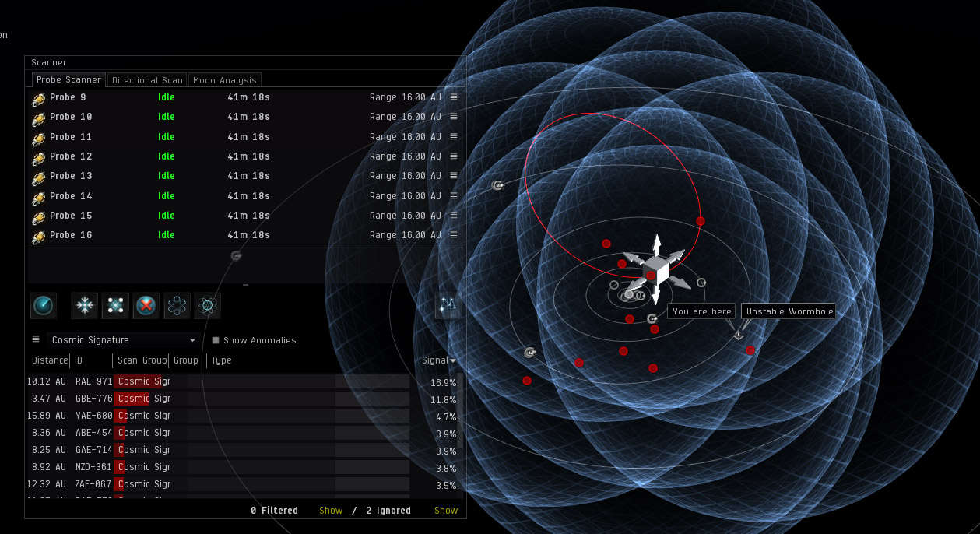Open Probe 16 range options menu
This screenshot has height=534, width=980.
454,235
